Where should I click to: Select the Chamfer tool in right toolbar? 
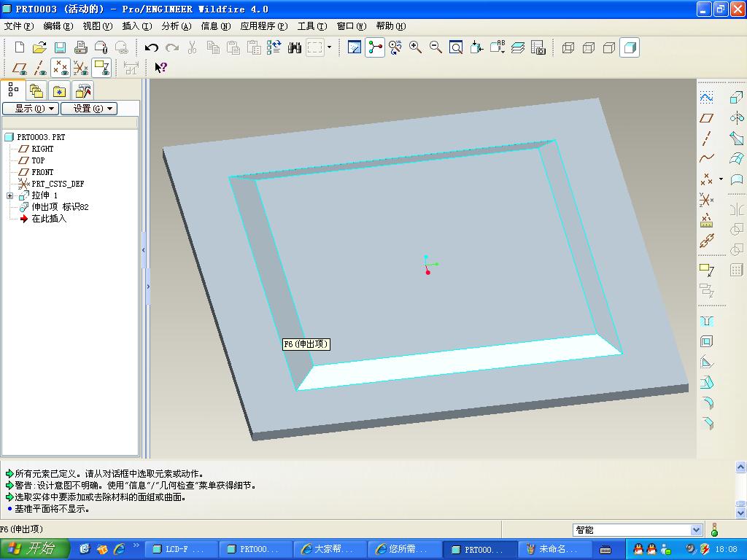point(706,422)
